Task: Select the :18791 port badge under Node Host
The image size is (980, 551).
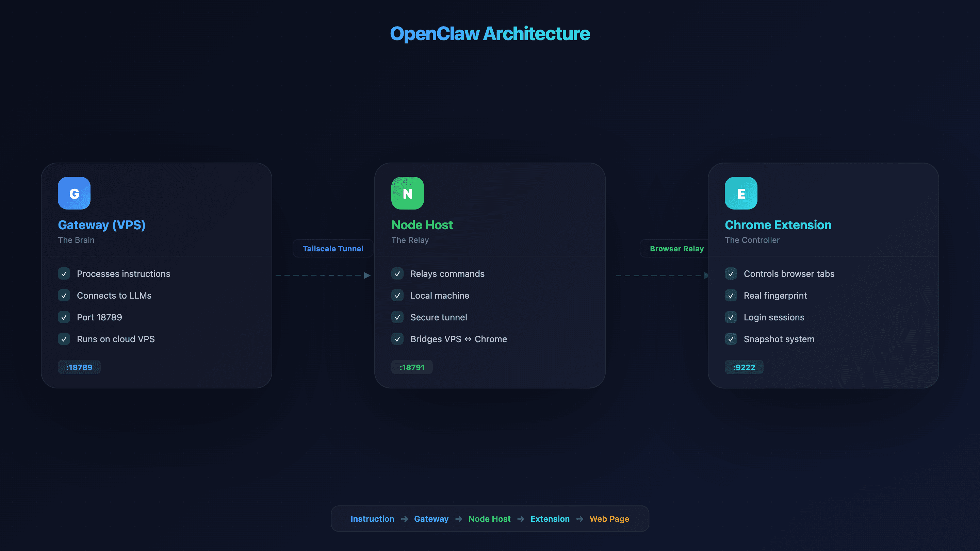Action: tap(412, 367)
